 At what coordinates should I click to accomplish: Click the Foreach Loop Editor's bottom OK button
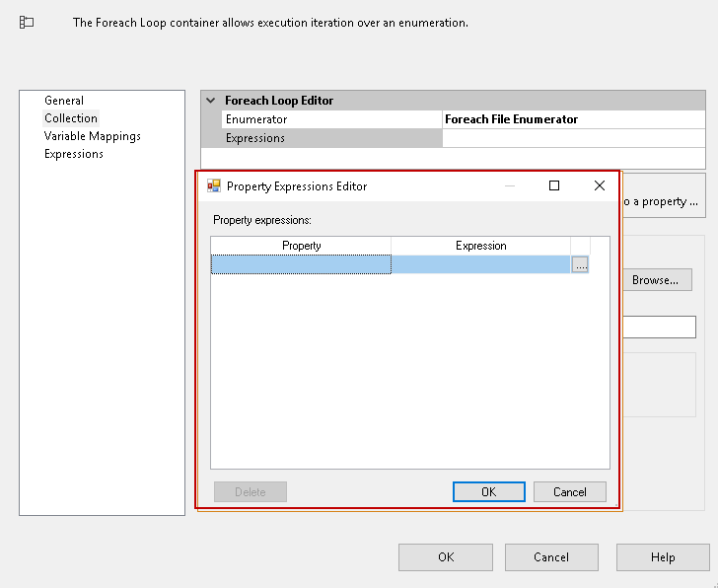click(446, 557)
